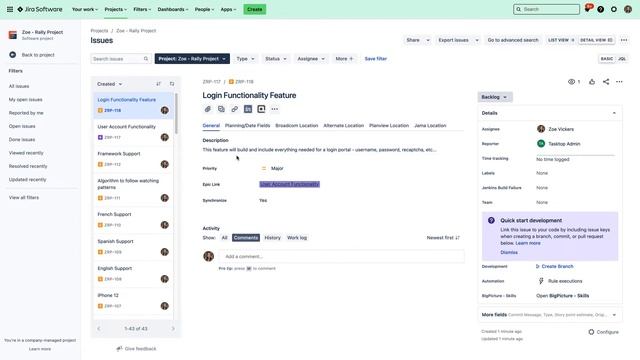This screenshot has height=360, width=640.
Task: Click the dark square app icon in issue toolbar
Action: (261, 109)
